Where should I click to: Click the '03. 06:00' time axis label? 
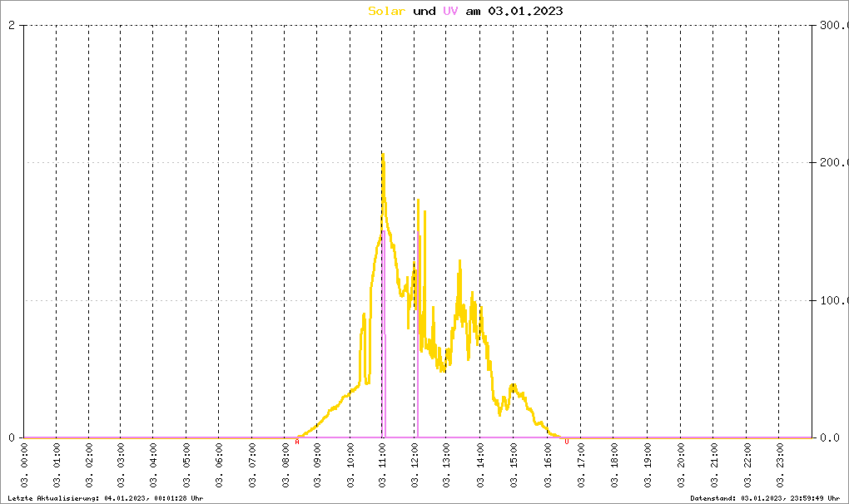tap(219, 466)
